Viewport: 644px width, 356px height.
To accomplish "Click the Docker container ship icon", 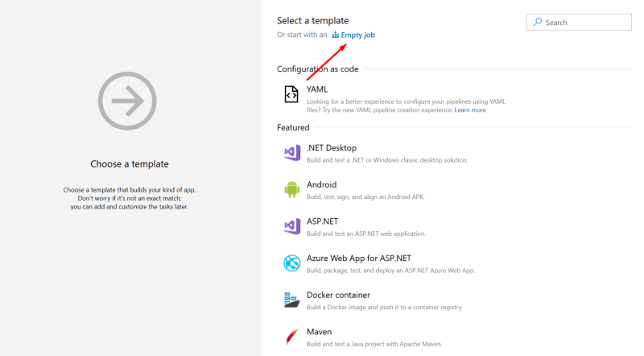I will (292, 300).
